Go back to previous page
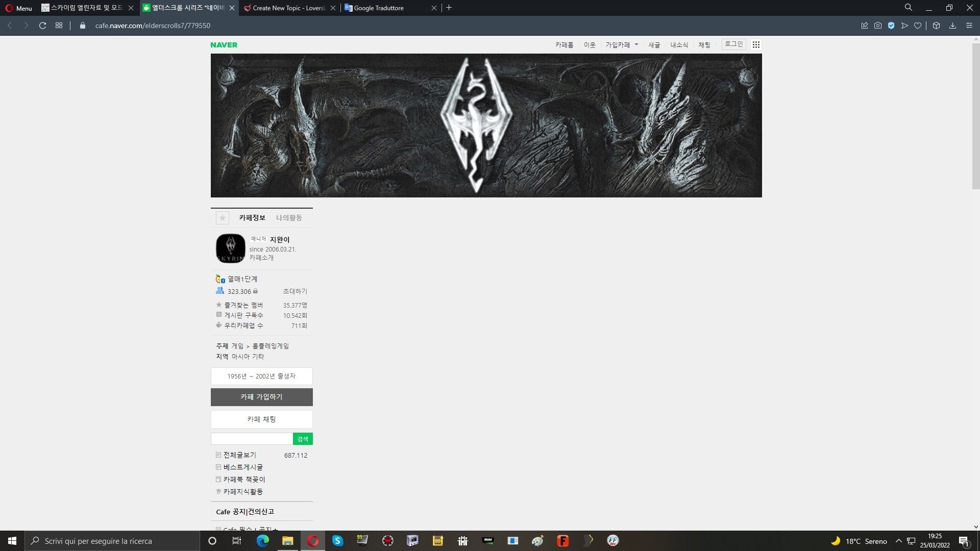The image size is (980, 551). coord(10,26)
